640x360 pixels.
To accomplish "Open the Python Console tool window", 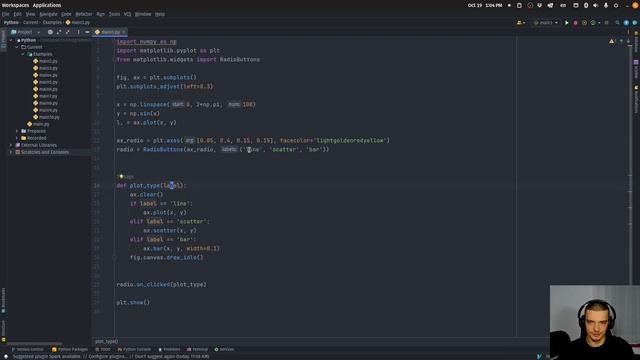I will point(134,349).
